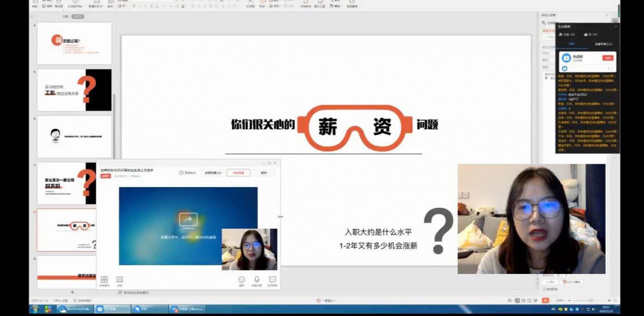Screen dimensions: 644x316
Task: Open the emoji smiley in meeting window
Action: 241,279
